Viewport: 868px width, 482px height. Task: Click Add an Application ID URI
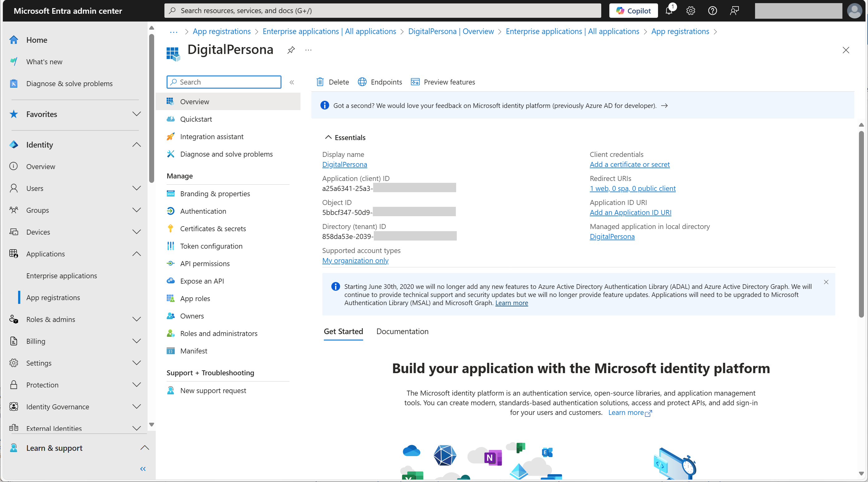tap(631, 212)
